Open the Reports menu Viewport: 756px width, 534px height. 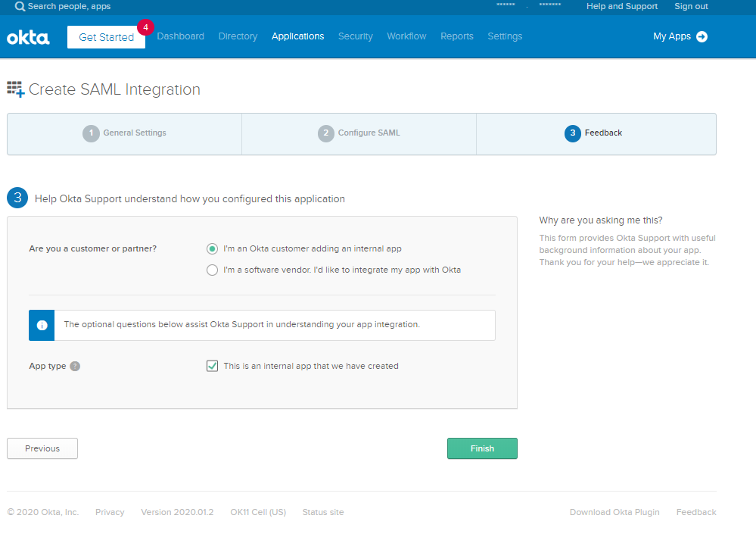coord(456,36)
